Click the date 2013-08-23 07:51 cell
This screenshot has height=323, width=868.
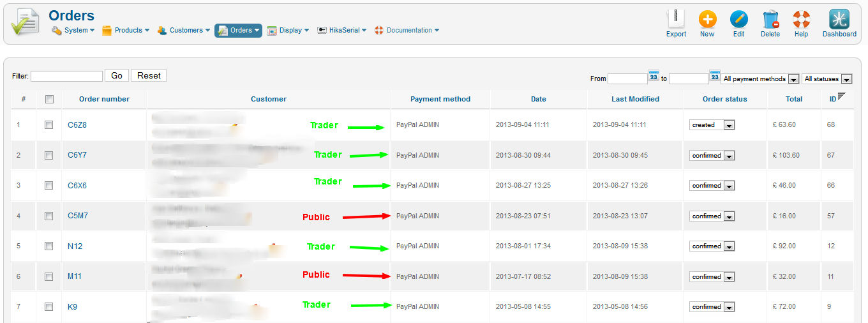pyautogui.click(x=523, y=216)
